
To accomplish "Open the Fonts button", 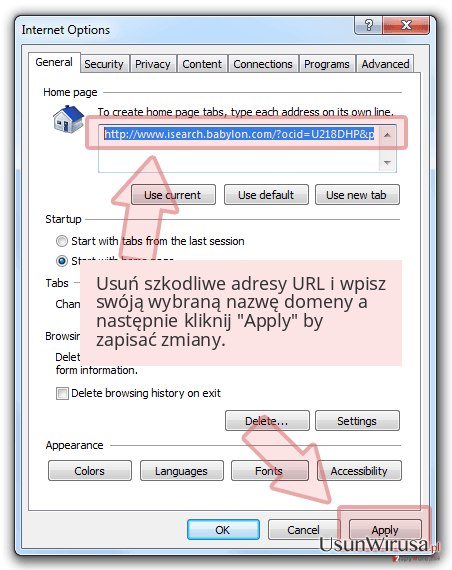I will 270,471.
